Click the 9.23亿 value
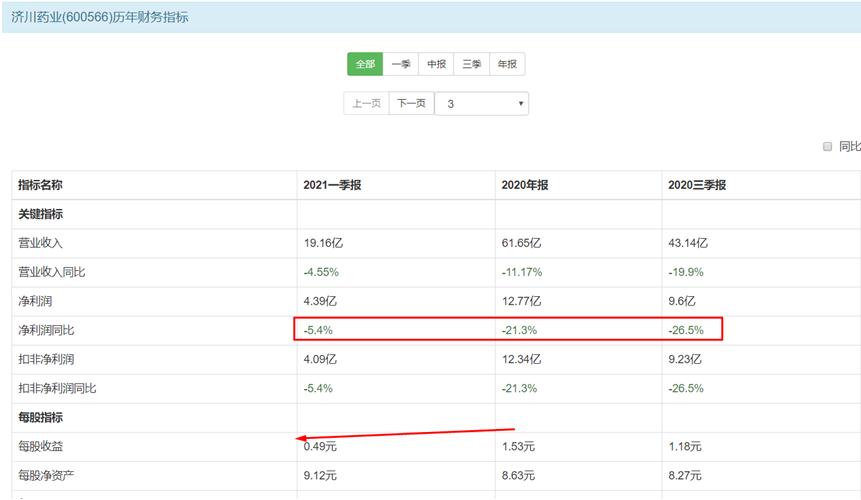Image resolution: width=861 pixels, height=500 pixels. click(685, 359)
